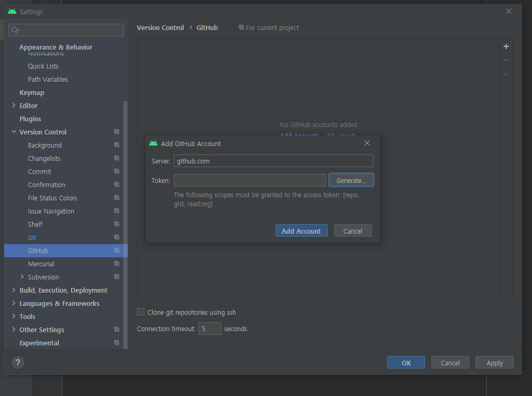Select the highlighted GitHub tree item
532x396 pixels.
pos(66,250)
